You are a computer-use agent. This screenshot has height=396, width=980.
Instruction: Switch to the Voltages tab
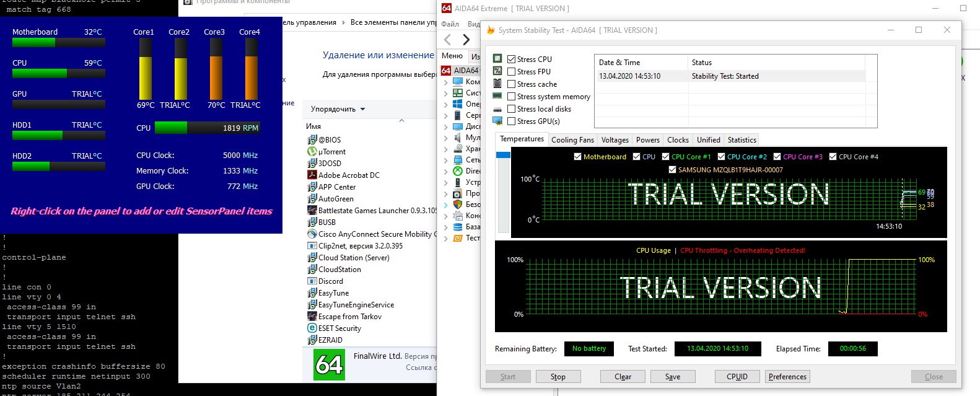click(x=615, y=139)
